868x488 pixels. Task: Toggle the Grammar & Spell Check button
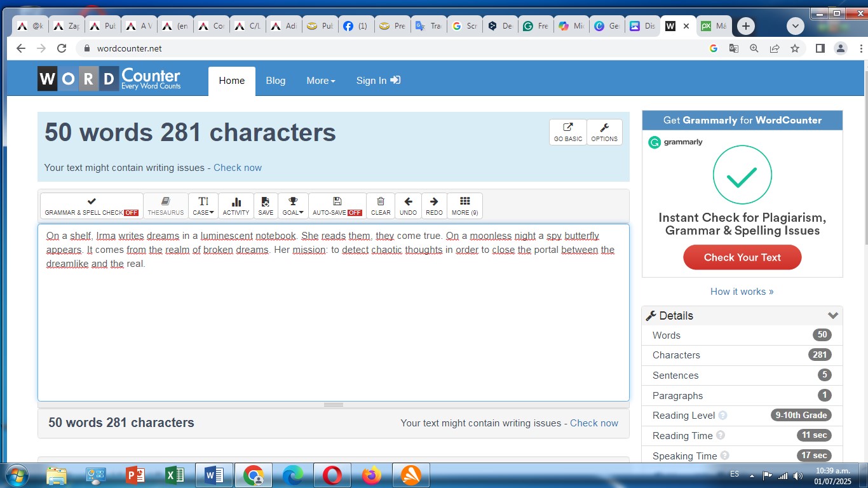click(x=92, y=206)
